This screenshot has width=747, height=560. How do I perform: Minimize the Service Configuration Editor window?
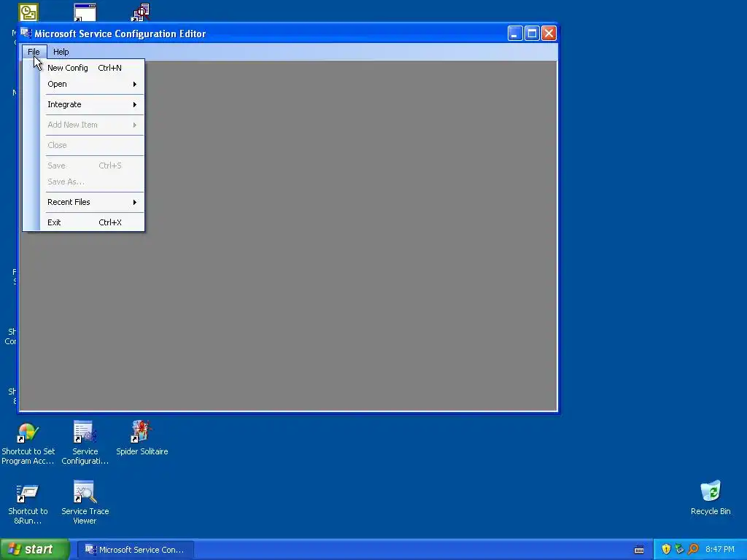click(515, 34)
